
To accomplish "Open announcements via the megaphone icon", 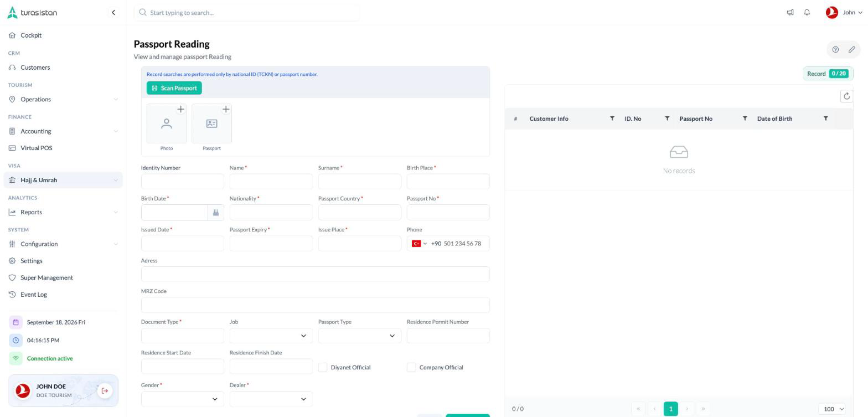I will (790, 12).
